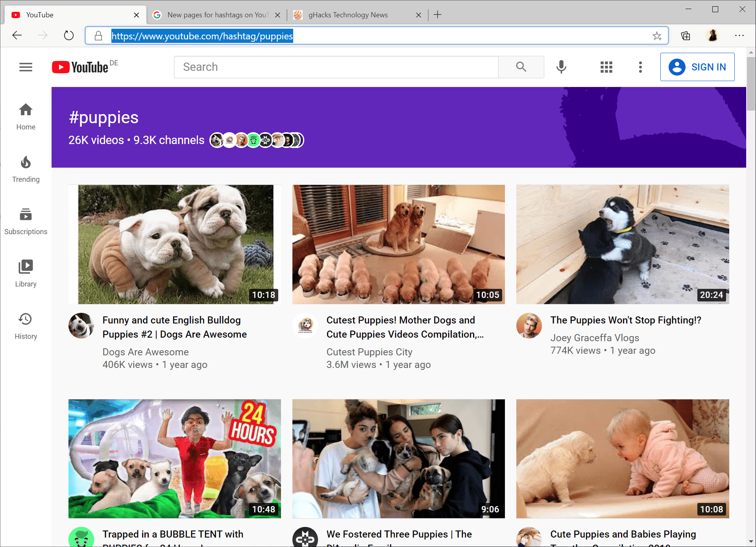The image size is (756, 547).
Task: Click the YouTube apps grid icon
Action: click(x=606, y=67)
